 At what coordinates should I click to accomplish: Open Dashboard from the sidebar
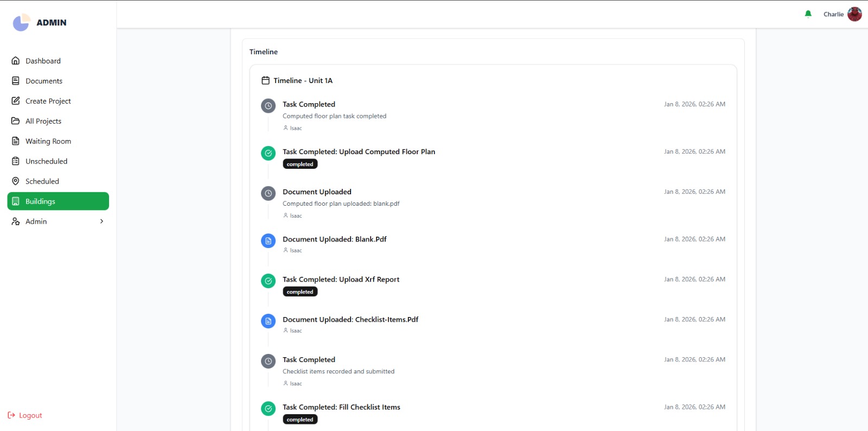coord(58,61)
